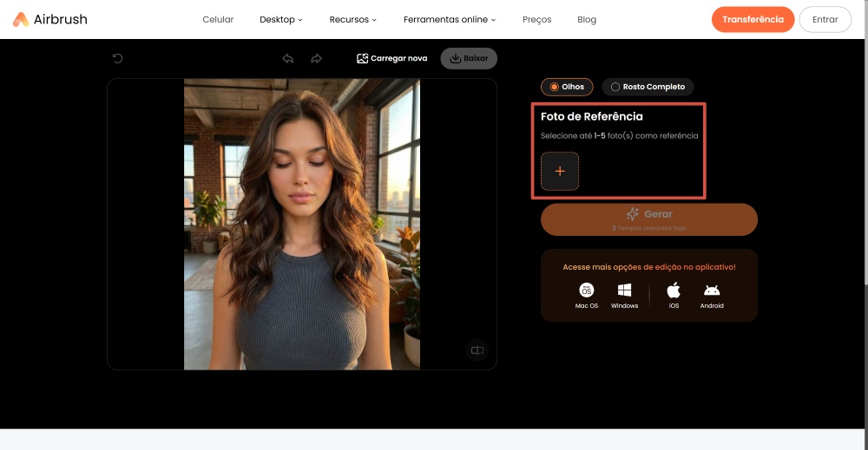Open the Windows app download icon
868x450 pixels.
click(624, 290)
